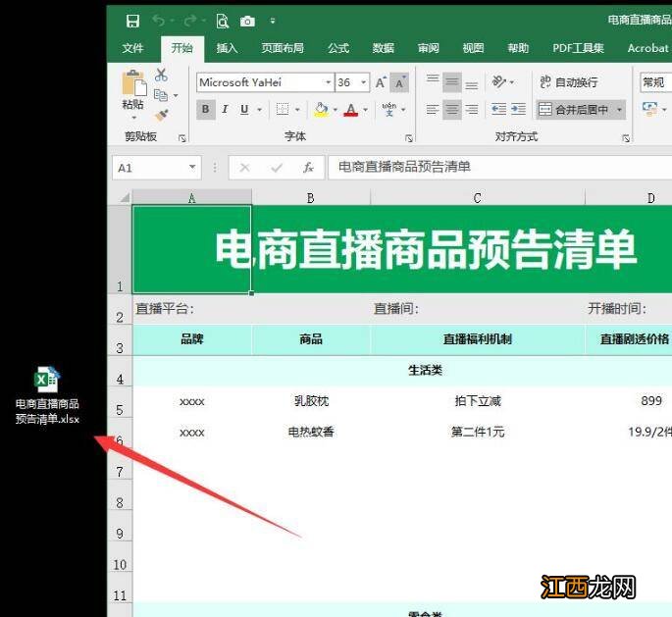Align text right
Screen dimensions: 672x617
coord(472,110)
